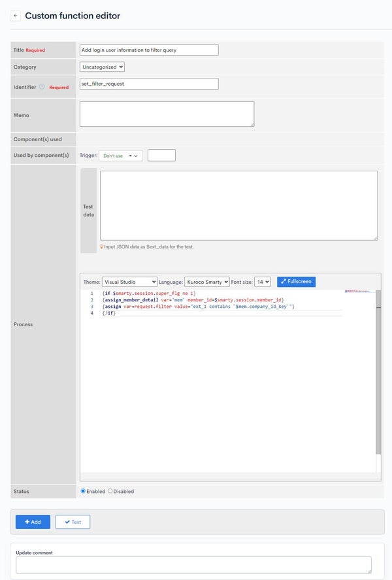The width and height of the screenshot is (392, 580).
Task: Click code line 4 with the closing {/if}
Action: point(109,313)
